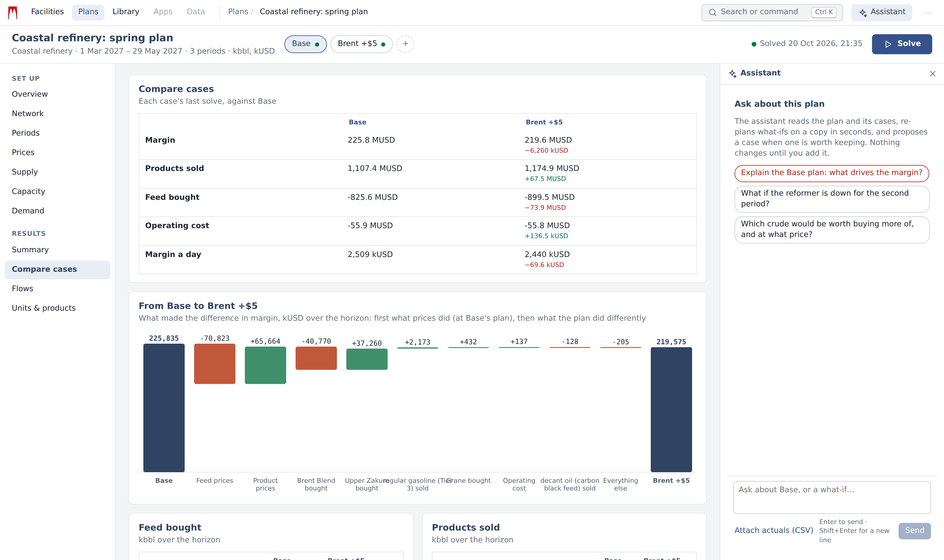Viewport: 944px width, 560px height.
Task: Click the red app logo icon
Action: (x=13, y=12)
